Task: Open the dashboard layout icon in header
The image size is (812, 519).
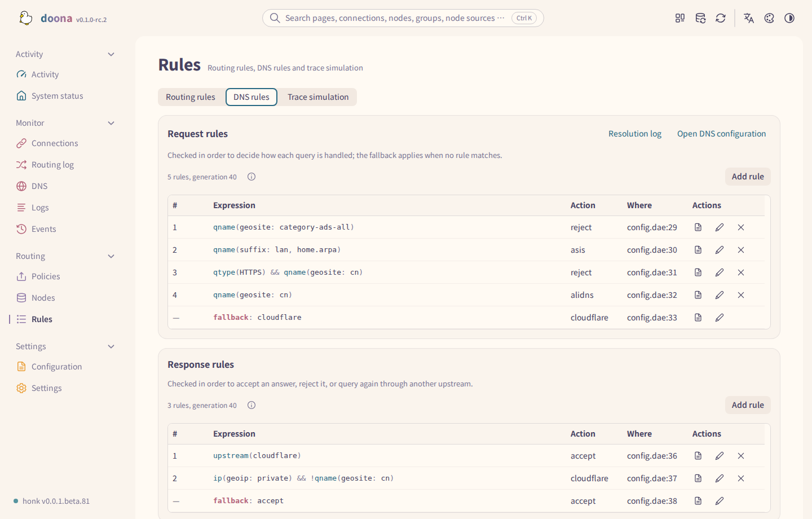Action: pos(680,18)
